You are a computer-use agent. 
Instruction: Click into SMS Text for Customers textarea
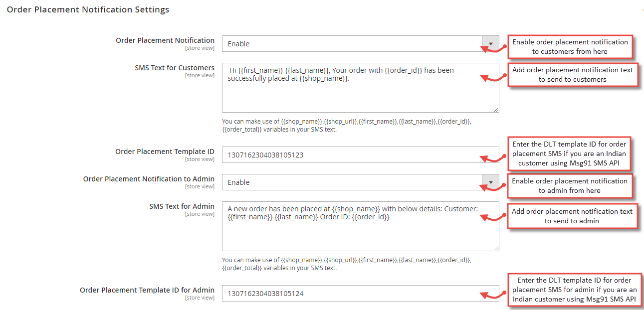click(360, 88)
